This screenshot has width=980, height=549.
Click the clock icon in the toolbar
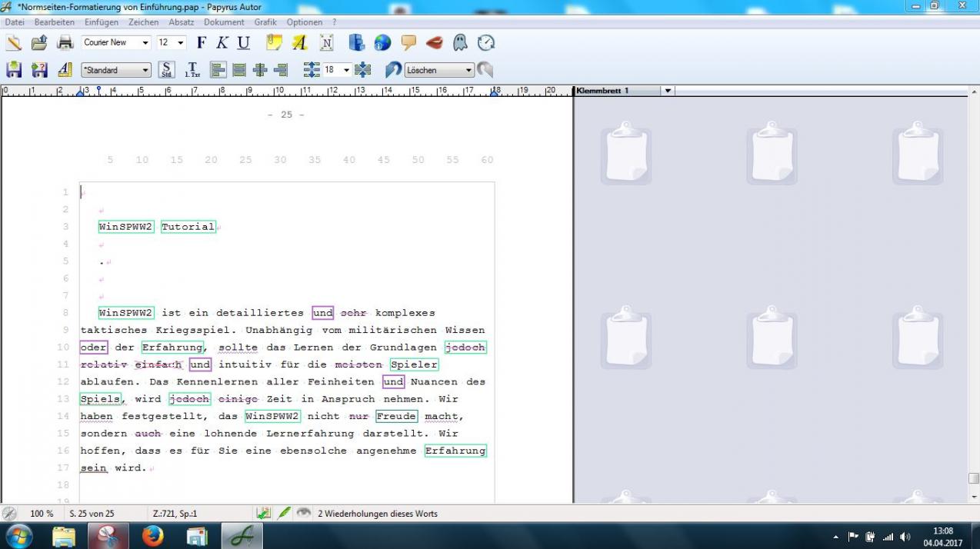pyautogui.click(x=486, y=43)
